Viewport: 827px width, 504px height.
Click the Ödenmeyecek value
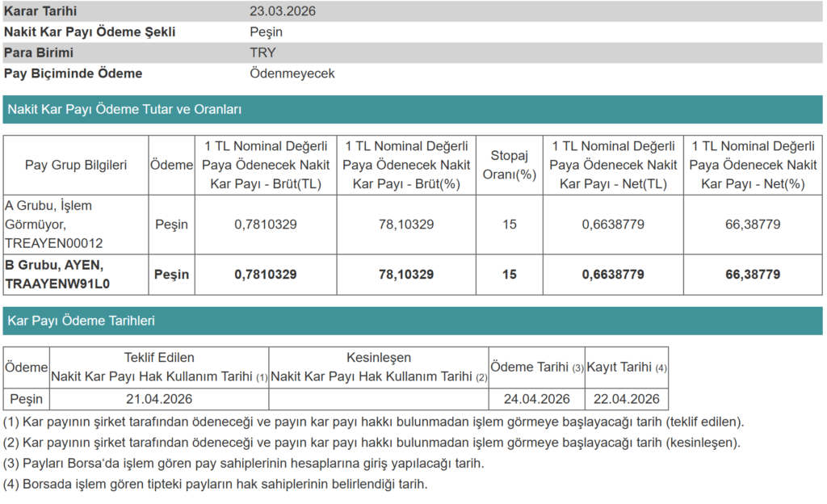click(x=292, y=73)
